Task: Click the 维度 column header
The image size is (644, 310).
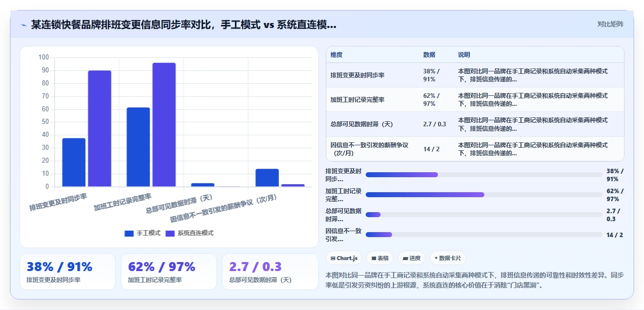Action: coord(336,55)
